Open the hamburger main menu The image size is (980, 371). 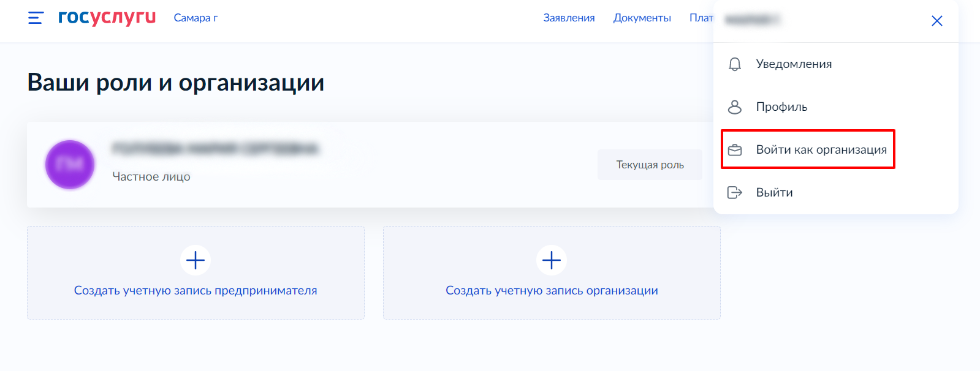(x=36, y=18)
